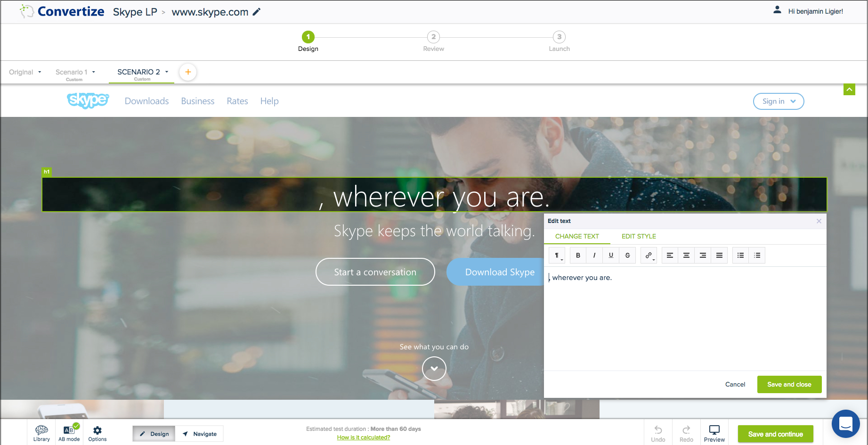Insert a link with the link icon

click(x=649, y=255)
